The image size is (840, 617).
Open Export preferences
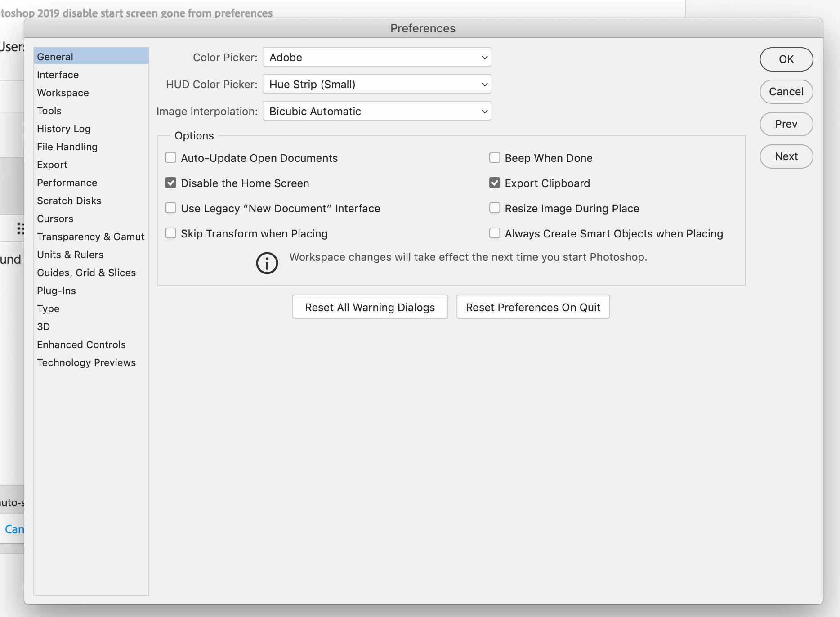pos(91,165)
